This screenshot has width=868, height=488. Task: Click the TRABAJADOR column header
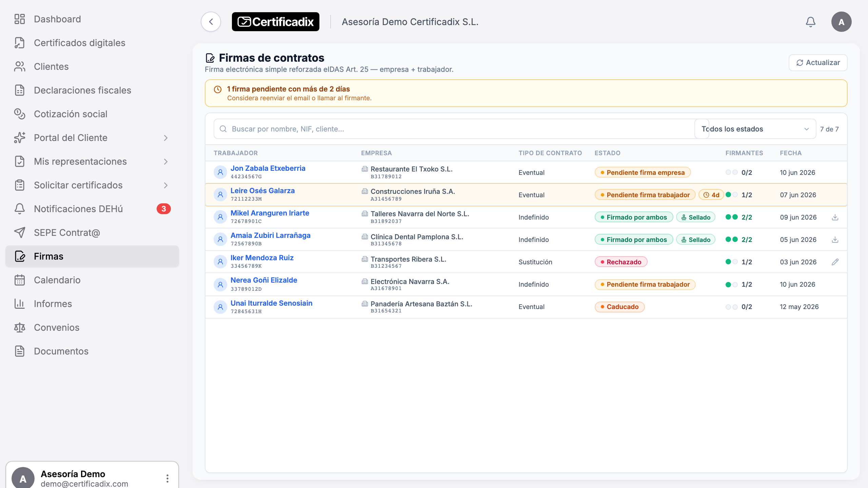pyautogui.click(x=236, y=153)
